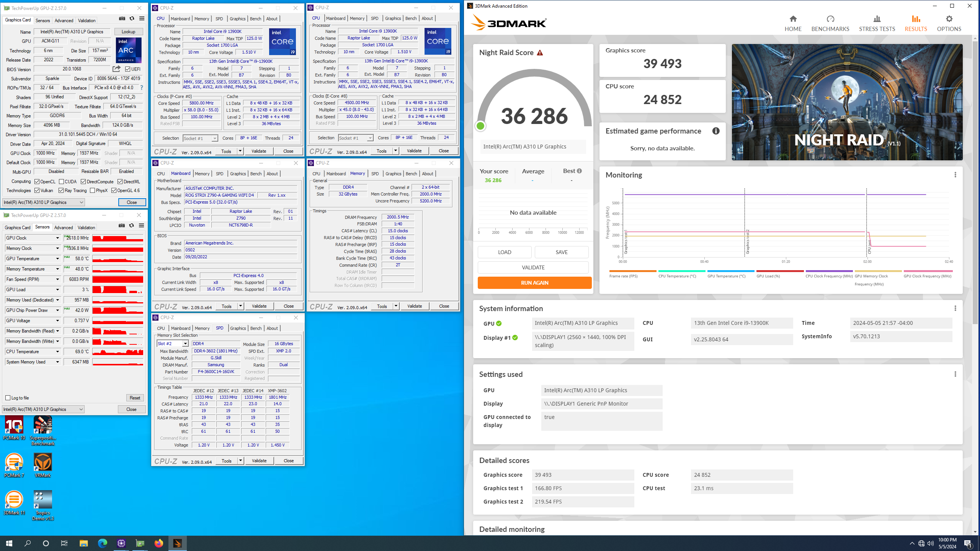Image resolution: width=980 pixels, height=551 pixels.
Task: Click the VALIDATE button in 3DMark
Action: [x=533, y=267]
